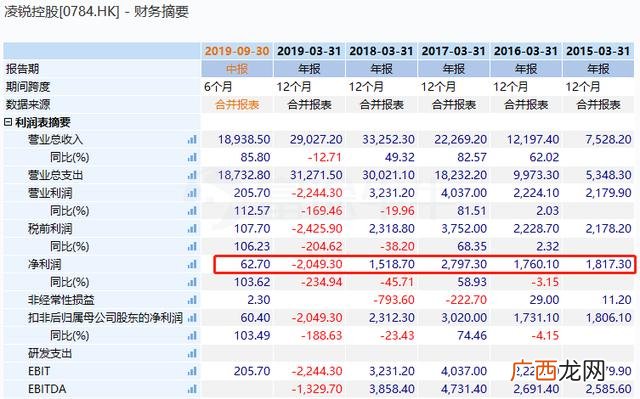Select EBITDA value -1,329.70
Viewport: 640px width, 399px height.
pos(317,389)
